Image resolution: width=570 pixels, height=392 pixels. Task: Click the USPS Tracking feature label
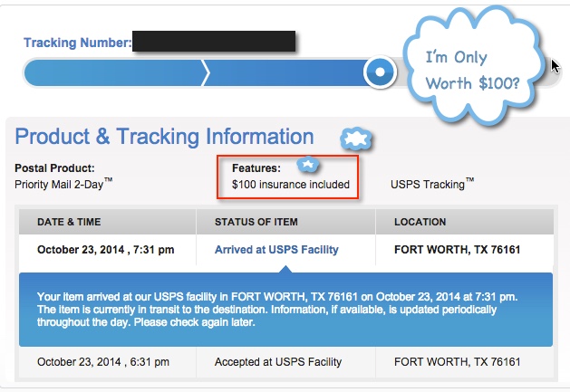(x=432, y=184)
